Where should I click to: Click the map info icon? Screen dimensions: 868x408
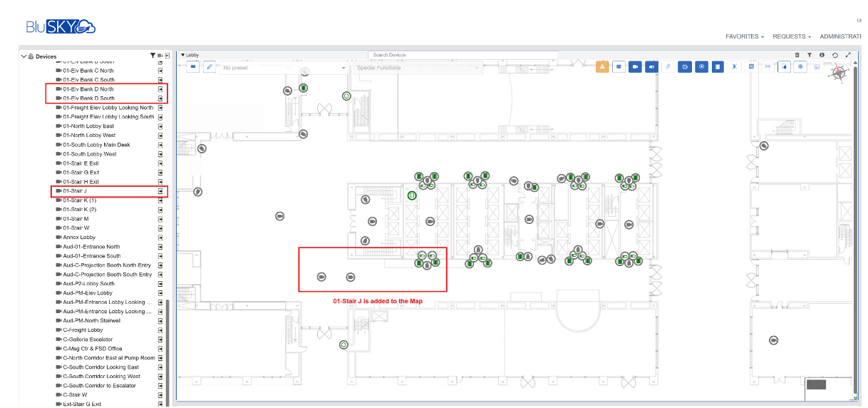click(822, 55)
